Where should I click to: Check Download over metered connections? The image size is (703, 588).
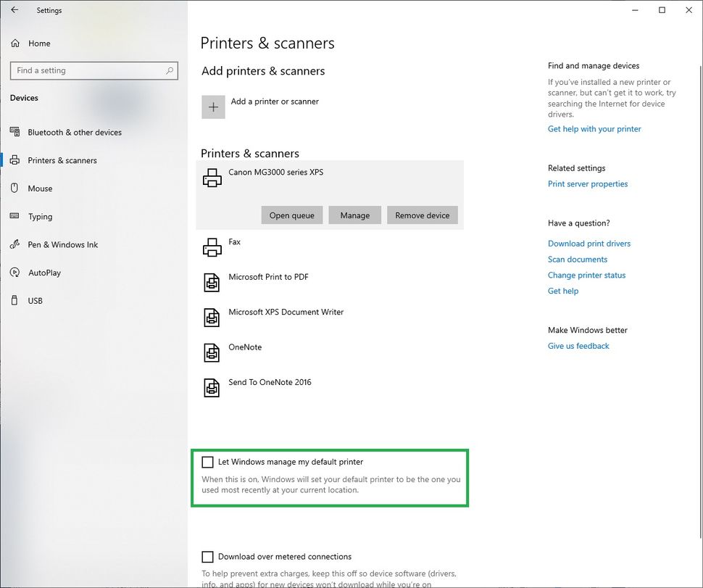point(208,556)
